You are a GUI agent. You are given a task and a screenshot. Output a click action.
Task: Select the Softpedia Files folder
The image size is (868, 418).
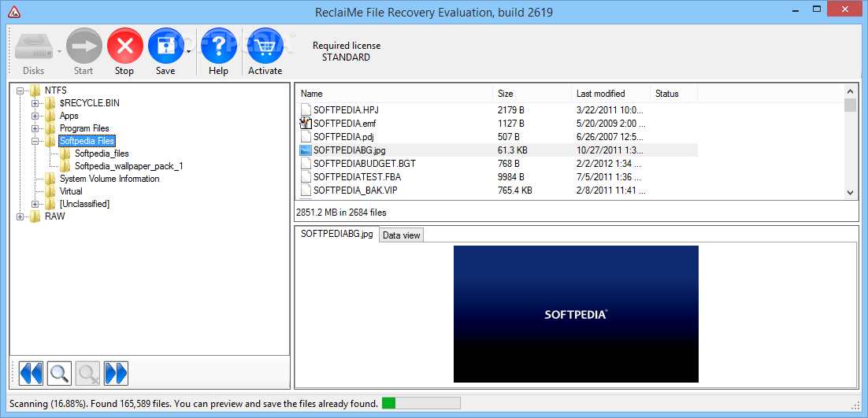pos(87,141)
